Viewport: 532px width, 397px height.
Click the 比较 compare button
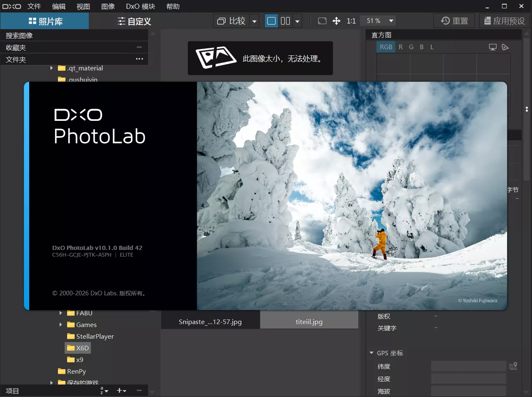[232, 21]
